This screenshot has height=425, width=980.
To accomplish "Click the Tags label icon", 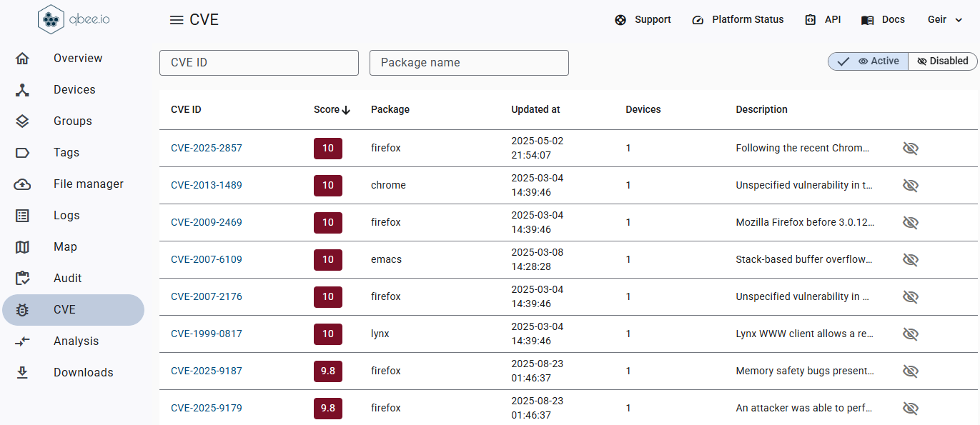I will click(22, 153).
